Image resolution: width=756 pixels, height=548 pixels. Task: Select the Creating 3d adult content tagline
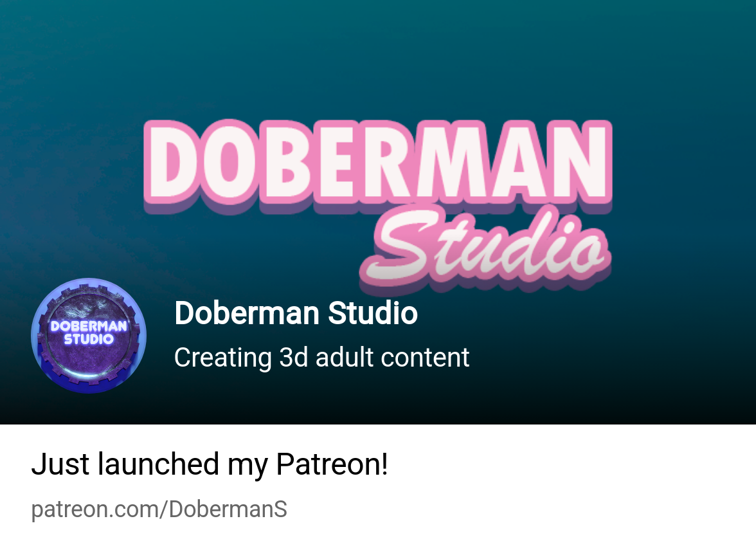[x=321, y=358]
